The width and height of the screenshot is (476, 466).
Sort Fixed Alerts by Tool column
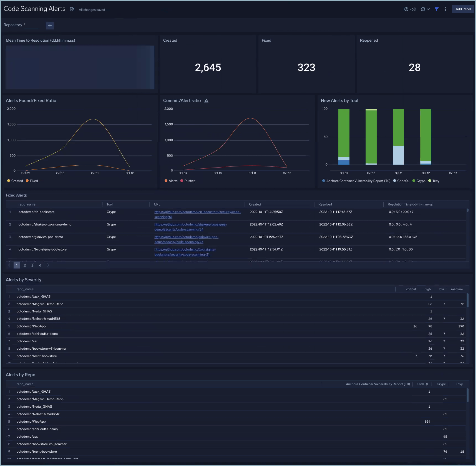tap(110, 204)
